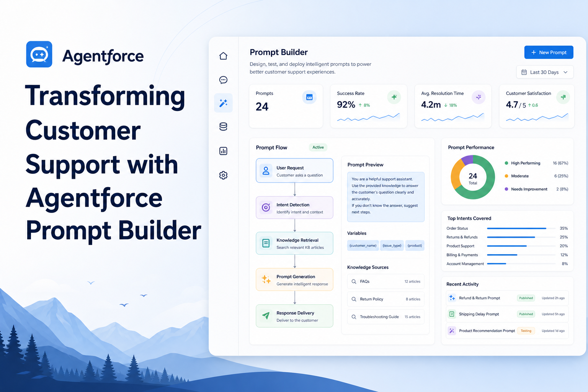
Task: Click the "16 (67%)" High Performing value
Action: [560, 163]
